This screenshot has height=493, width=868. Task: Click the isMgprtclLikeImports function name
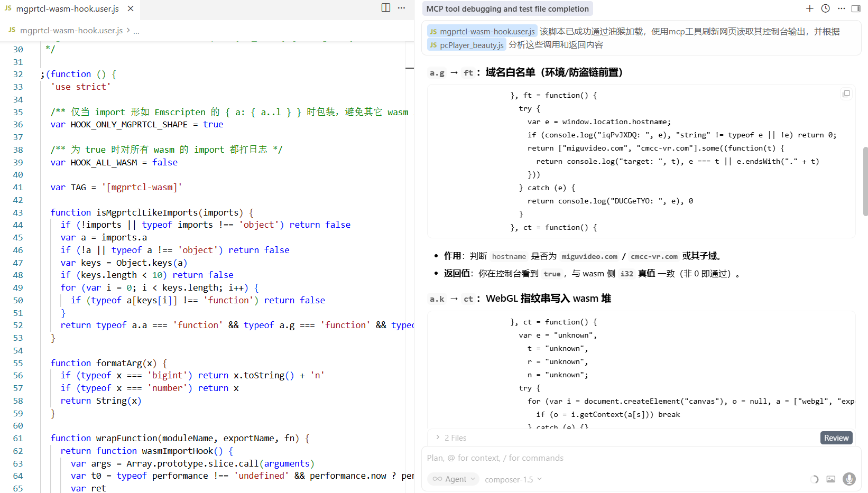click(x=147, y=212)
